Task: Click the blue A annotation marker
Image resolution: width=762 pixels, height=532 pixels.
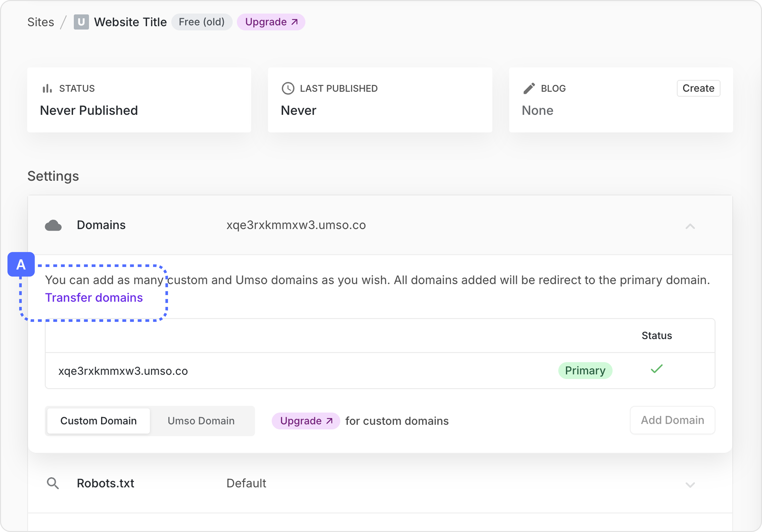Action: coord(21,265)
